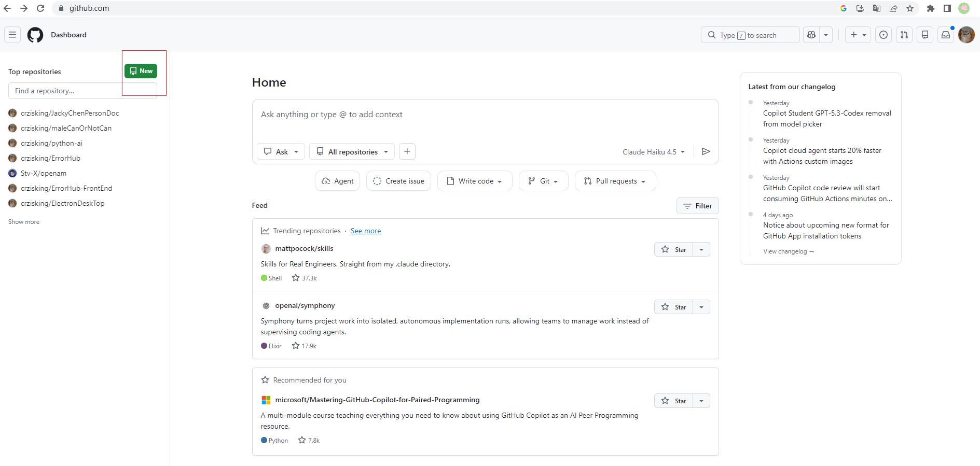
Task: Expand the Write code dropdown
Action: point(475,181)
